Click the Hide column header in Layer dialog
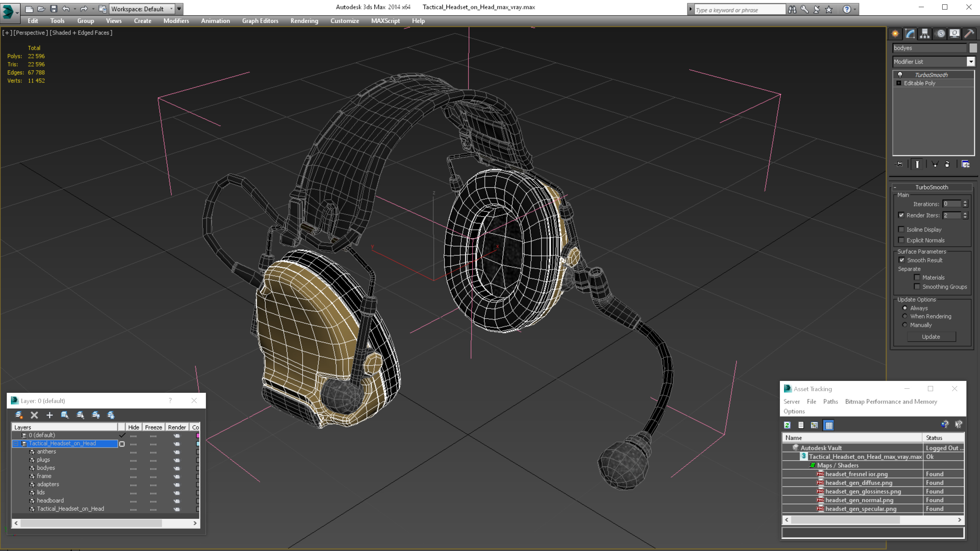 (133, 427)
